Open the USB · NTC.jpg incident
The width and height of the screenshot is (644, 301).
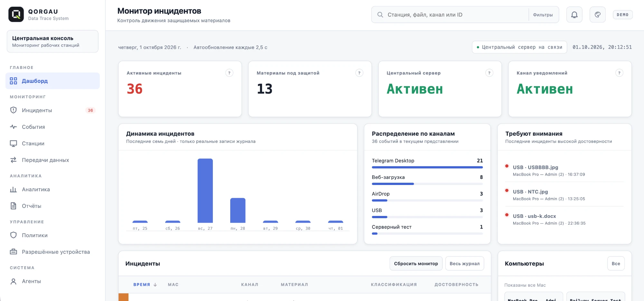tap(564, 195)
